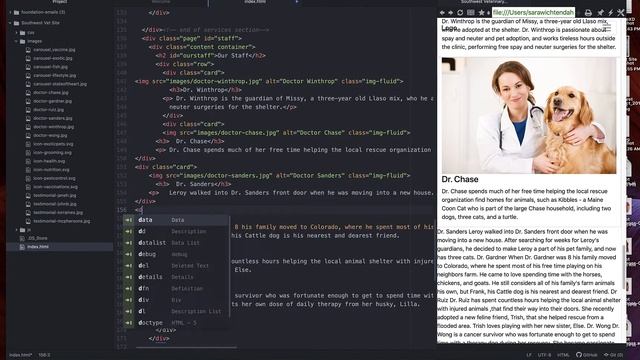Open carousel-fish.jpg in the tree

50,67
